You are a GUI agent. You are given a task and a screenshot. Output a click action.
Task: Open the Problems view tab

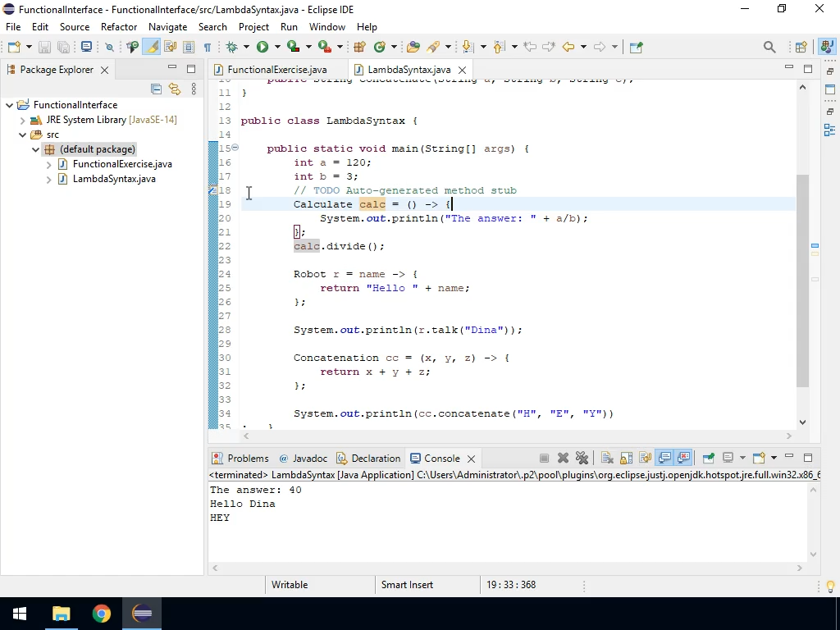[247, 459]
